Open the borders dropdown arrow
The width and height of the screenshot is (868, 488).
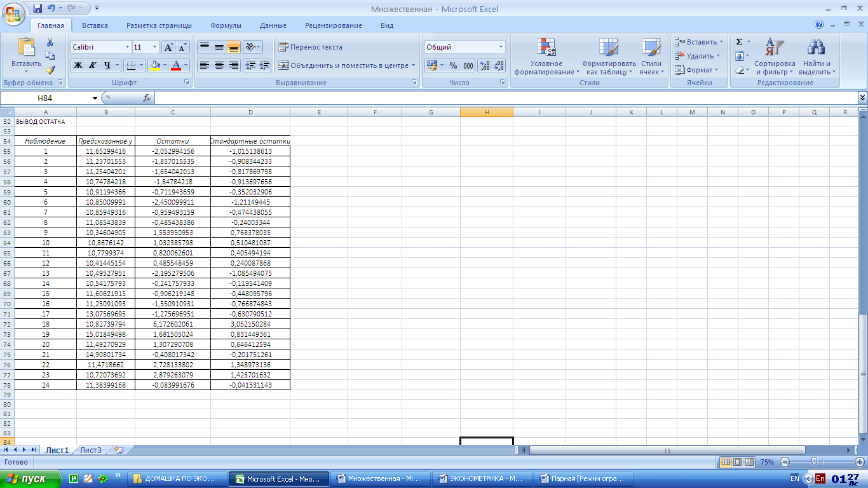click(x=142, y=65)
